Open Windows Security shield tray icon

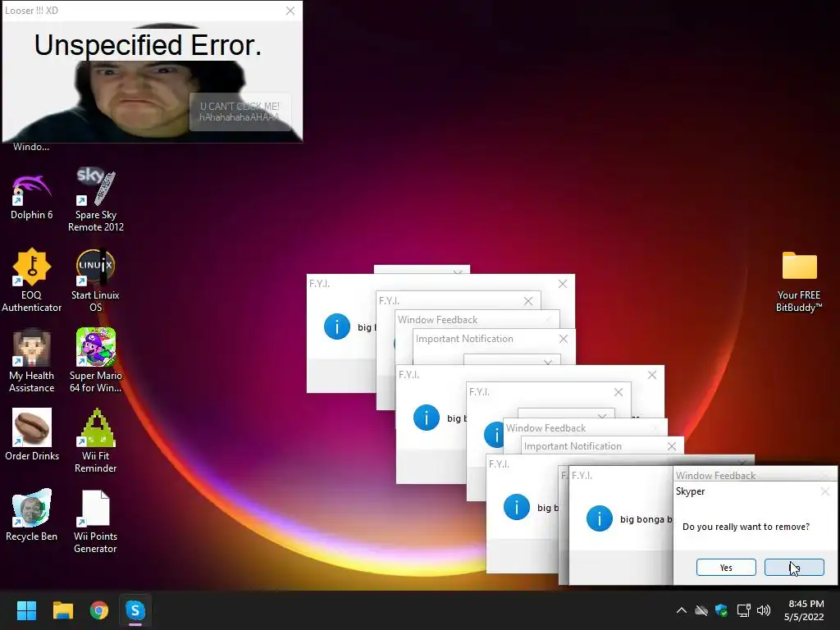tap(722, 610)
